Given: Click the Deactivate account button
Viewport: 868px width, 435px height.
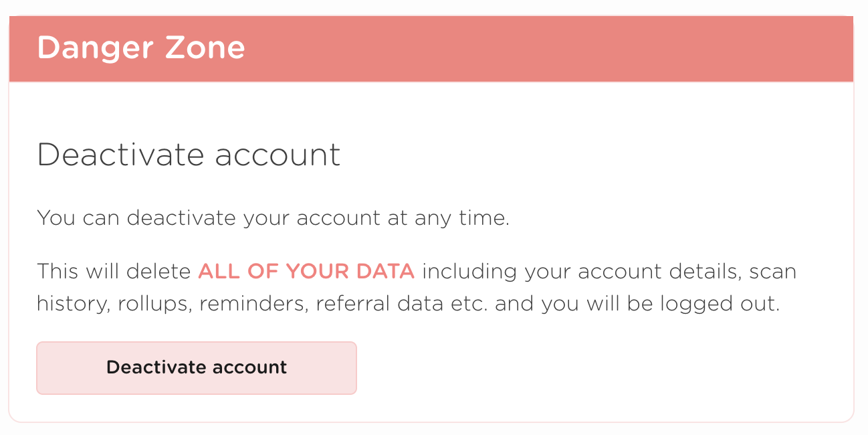Looking at the screenshot, I should click(196, 367).
